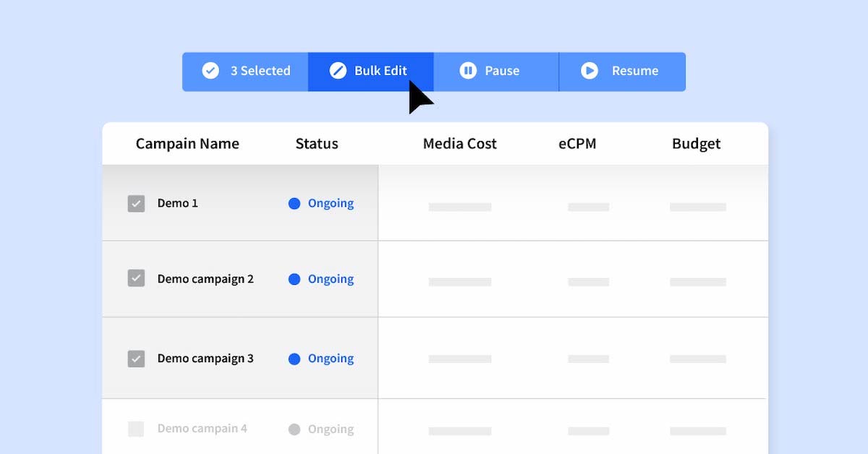The width and height of the screenshot is (868, 454).
Task: Uncheck the Demo 1 campaign checkbox
Action: point(135,203)
